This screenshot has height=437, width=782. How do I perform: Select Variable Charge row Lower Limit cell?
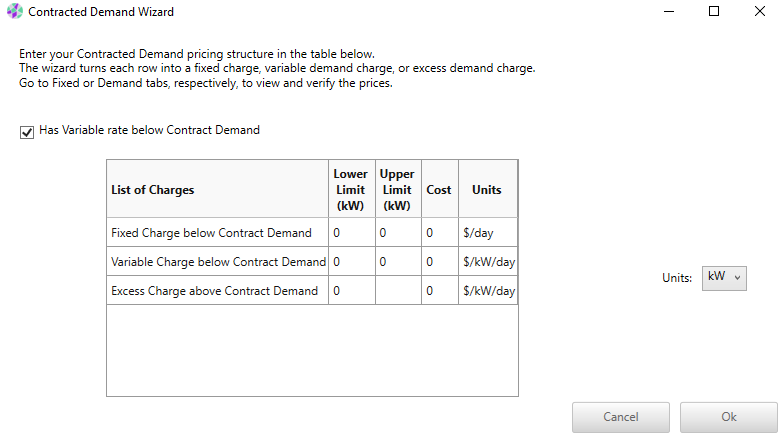click(x=351, y=262)
